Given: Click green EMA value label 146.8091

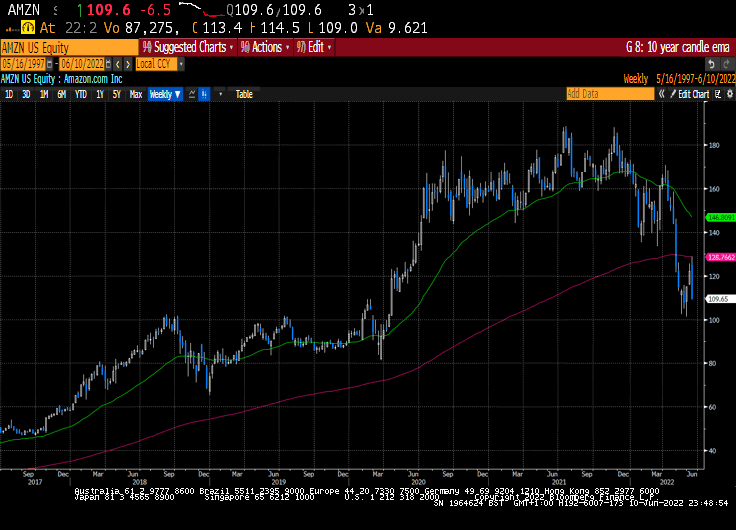Looking at the screenshot, I should coord(721,217).
